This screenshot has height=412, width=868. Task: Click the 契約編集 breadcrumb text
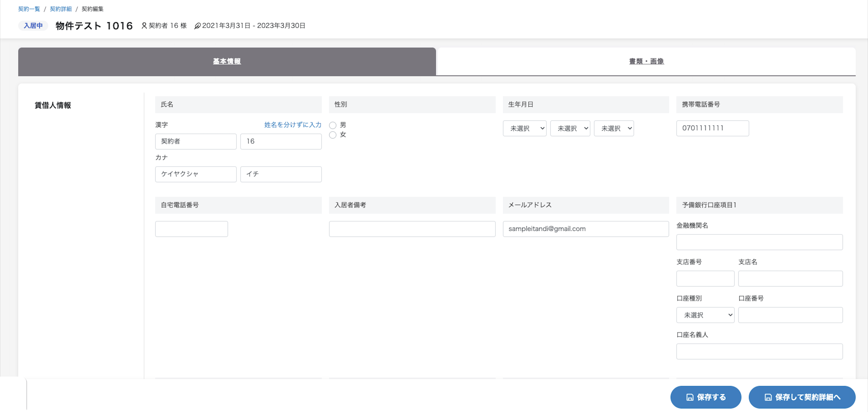pyautogui.click(x=92, y=9)
